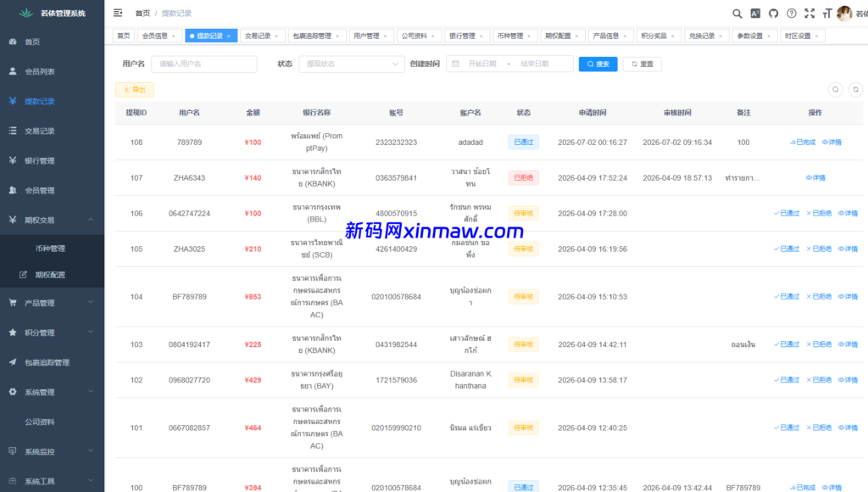Click the blue 搜索 search button
The width and height of the screenshot is (868, 492).
[x=598, y=64]
